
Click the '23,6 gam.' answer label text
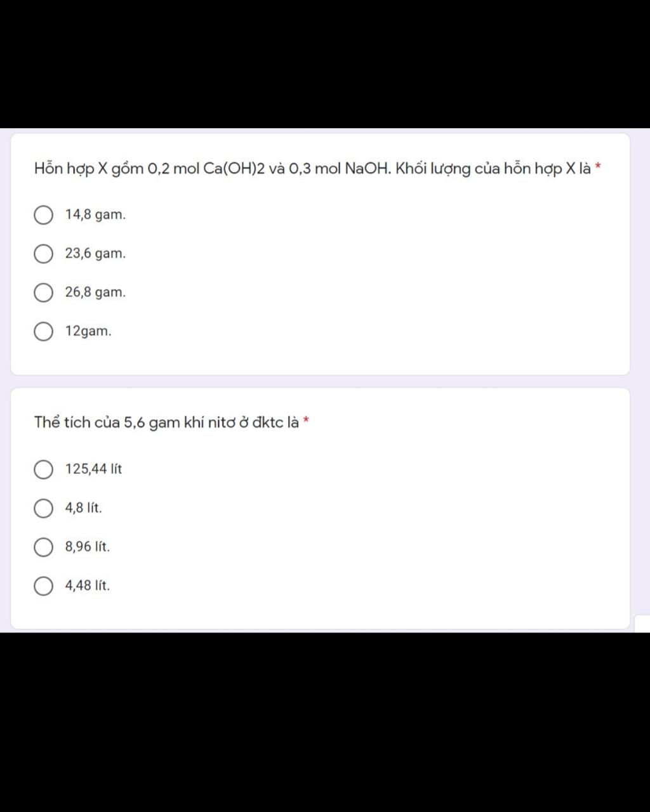click(95, 254)
